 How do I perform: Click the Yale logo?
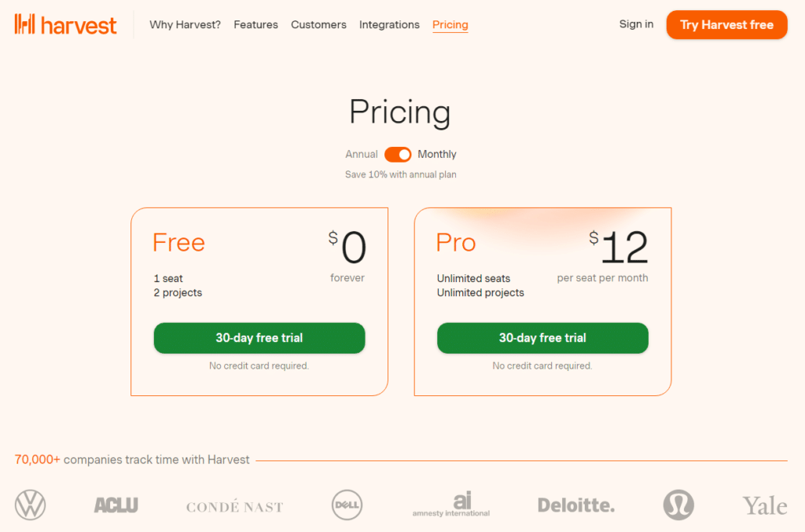764,505
